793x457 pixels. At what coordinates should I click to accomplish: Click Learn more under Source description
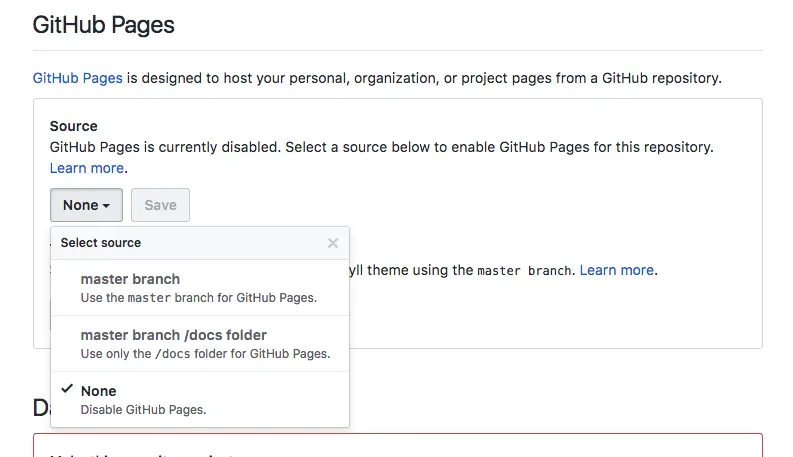[x=87, y=168]
